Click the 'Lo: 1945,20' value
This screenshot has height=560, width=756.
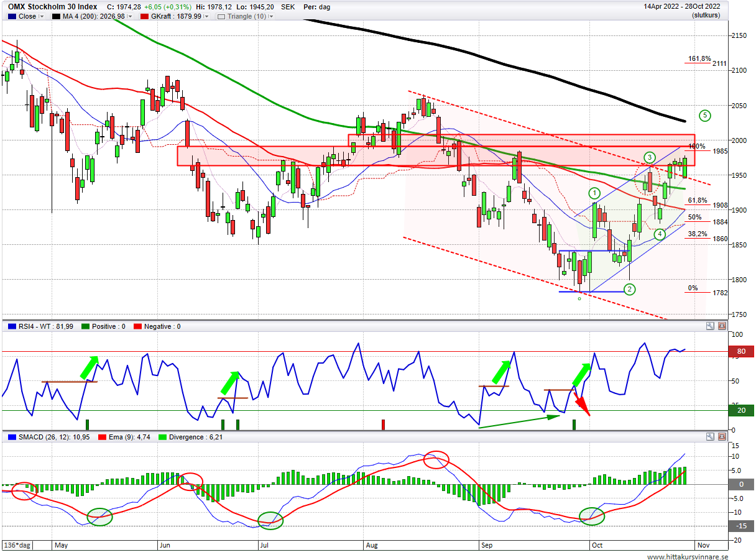(x=256, y=7)
